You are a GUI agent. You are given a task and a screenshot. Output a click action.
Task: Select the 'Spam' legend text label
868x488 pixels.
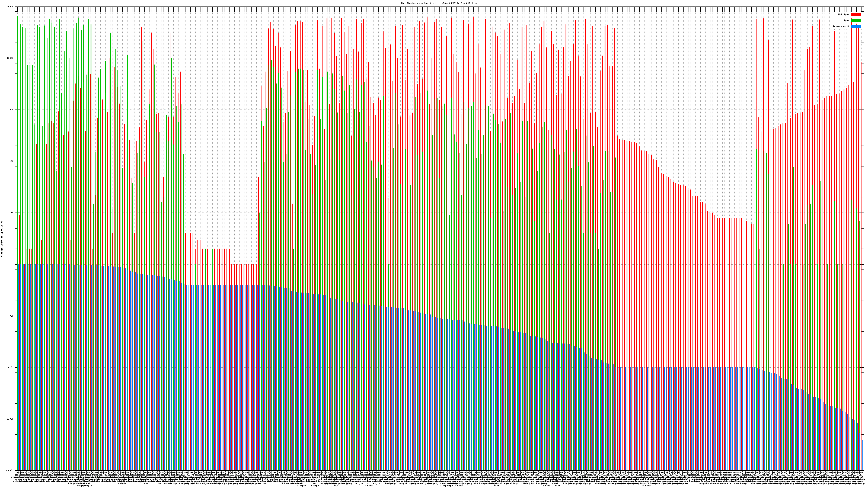(x=846, y=21)
